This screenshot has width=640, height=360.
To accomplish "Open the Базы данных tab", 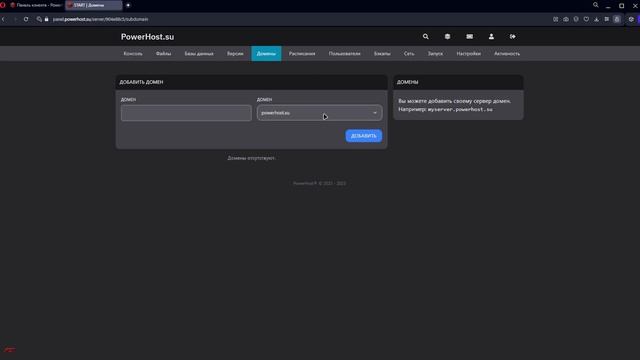I will pyautogui.click(x=199, y=53).
